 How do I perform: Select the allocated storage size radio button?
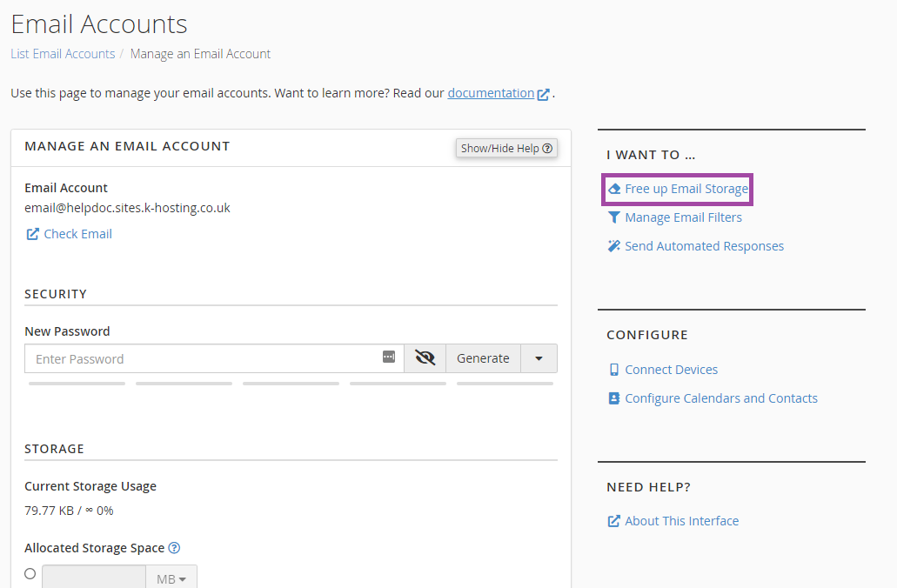click(x=30, y=574)
